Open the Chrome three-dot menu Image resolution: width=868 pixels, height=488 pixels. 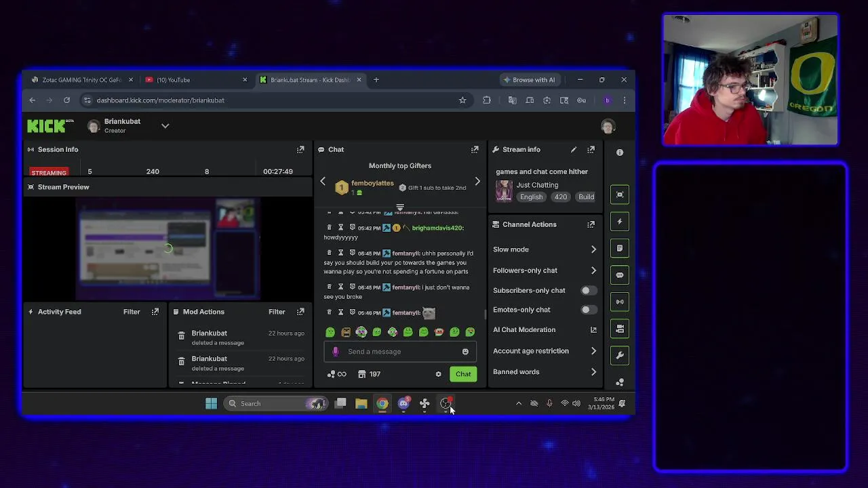pyautogui.click(x=624, y=100)
